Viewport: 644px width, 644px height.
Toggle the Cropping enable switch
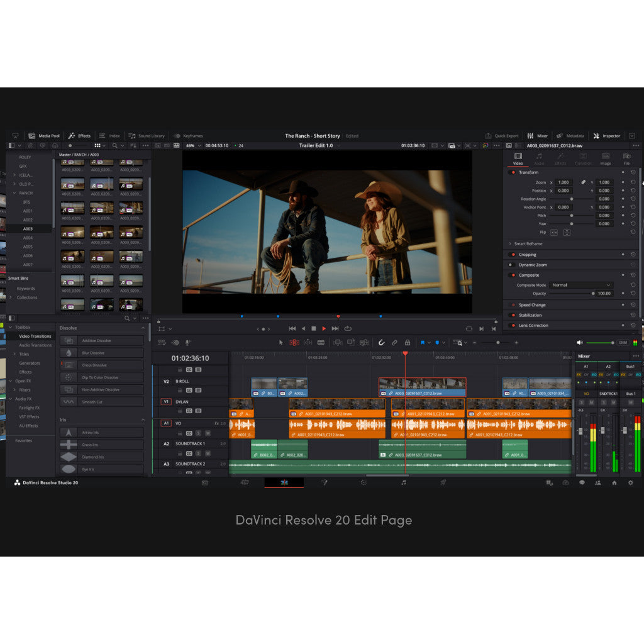pos(512,255)
